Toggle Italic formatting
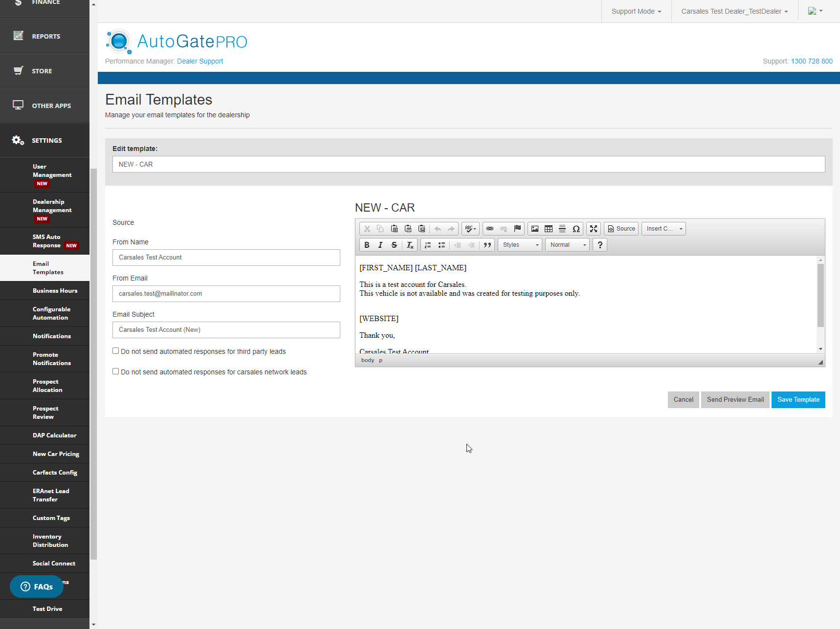The height and width of the screenshot is (629, 840). click(x=380, y=245)
